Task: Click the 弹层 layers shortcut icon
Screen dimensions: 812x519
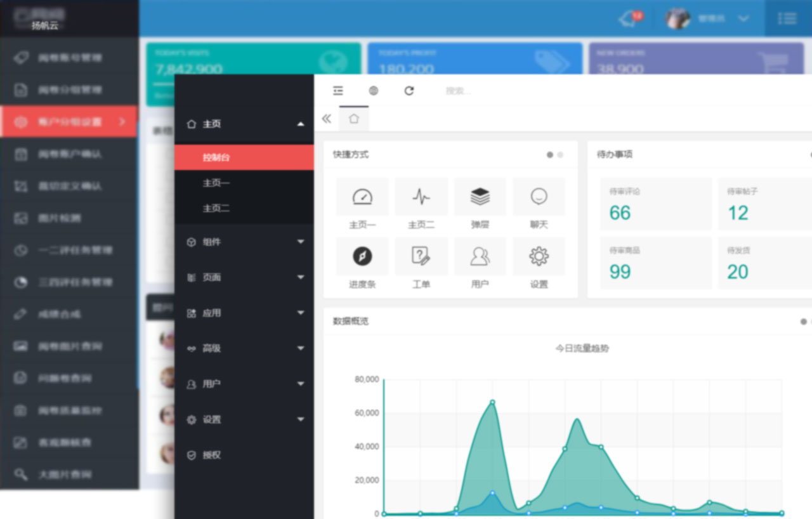Action: click(480, 197)
